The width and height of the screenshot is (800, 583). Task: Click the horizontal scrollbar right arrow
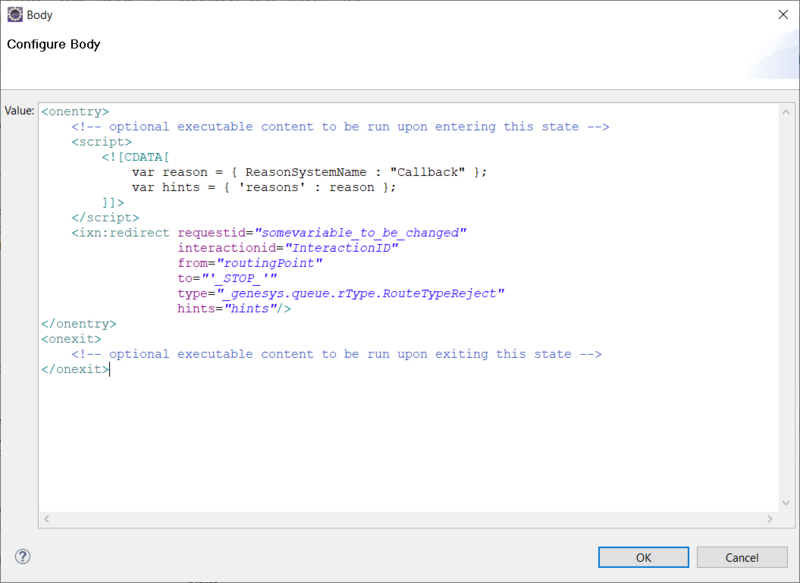coord(770,519)
